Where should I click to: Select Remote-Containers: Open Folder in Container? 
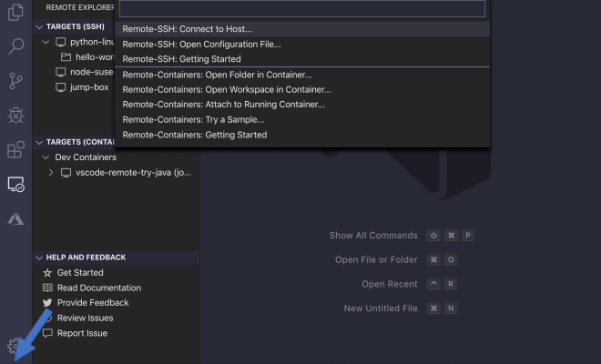[x=302, y=75]
